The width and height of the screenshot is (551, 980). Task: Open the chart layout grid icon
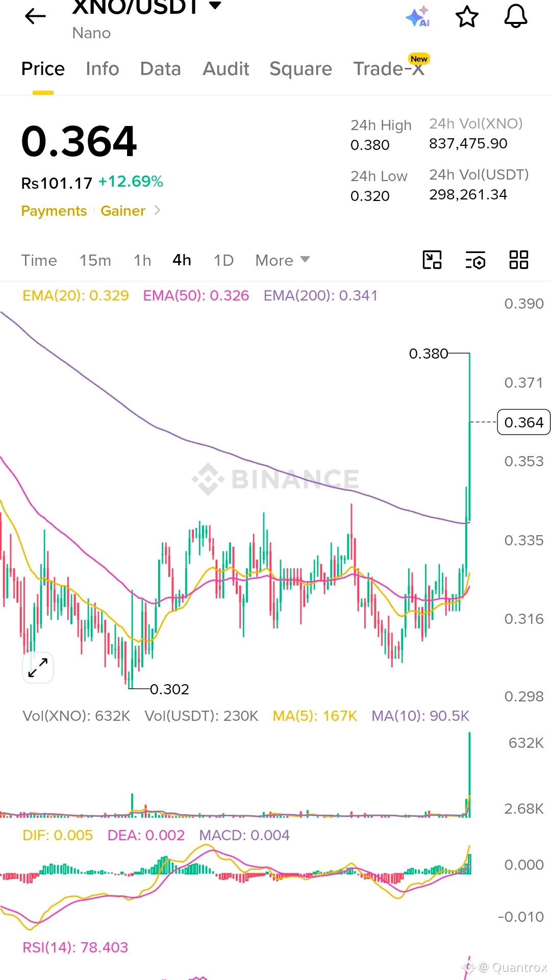tap(519, 260)
